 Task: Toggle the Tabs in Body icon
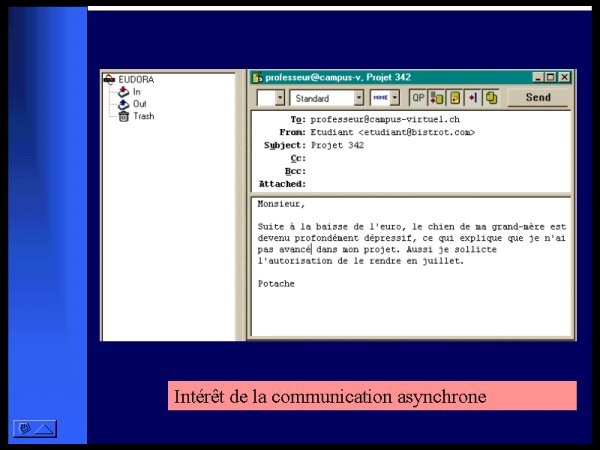pyautogui.click(x=473, y=98)
